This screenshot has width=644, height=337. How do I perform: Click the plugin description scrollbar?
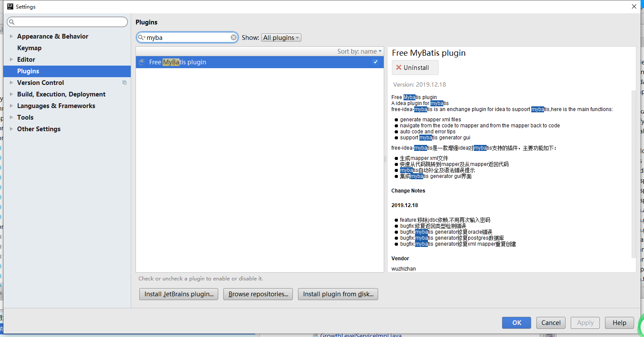[x=634, y=174]
